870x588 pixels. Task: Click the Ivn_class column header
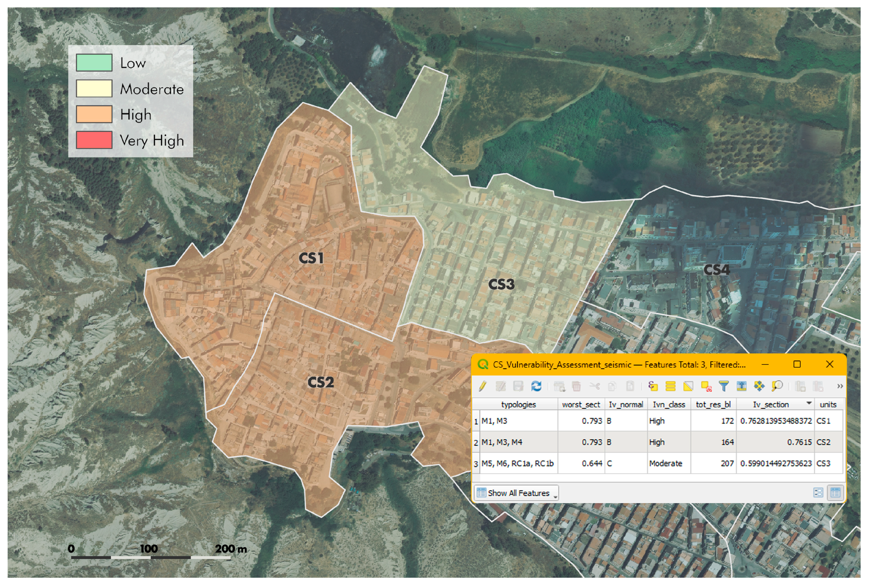pyautogui.click(x=669, y=405)
